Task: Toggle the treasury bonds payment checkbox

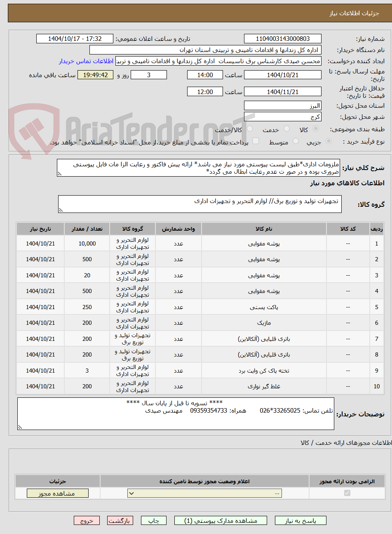Action: (256, 141)
